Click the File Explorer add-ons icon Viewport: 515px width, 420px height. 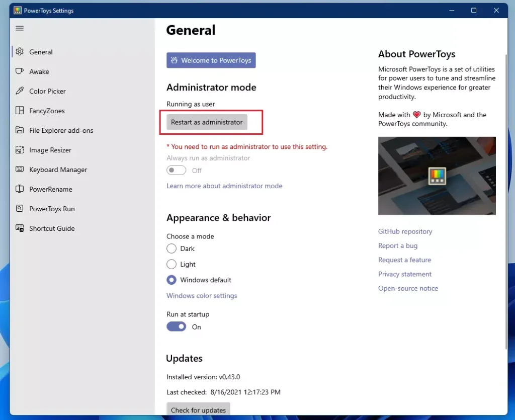click(x=20, y=130)
